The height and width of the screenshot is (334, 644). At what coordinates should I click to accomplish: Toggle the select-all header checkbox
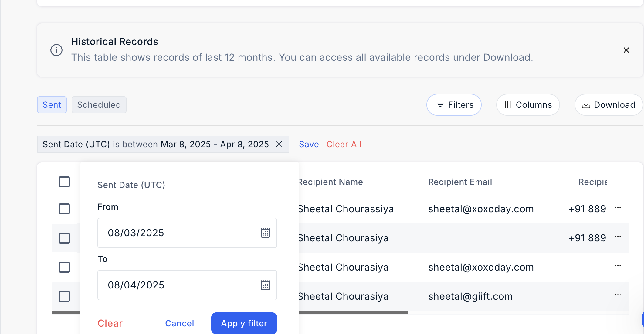pyautogui.click(x=64, y=182)
